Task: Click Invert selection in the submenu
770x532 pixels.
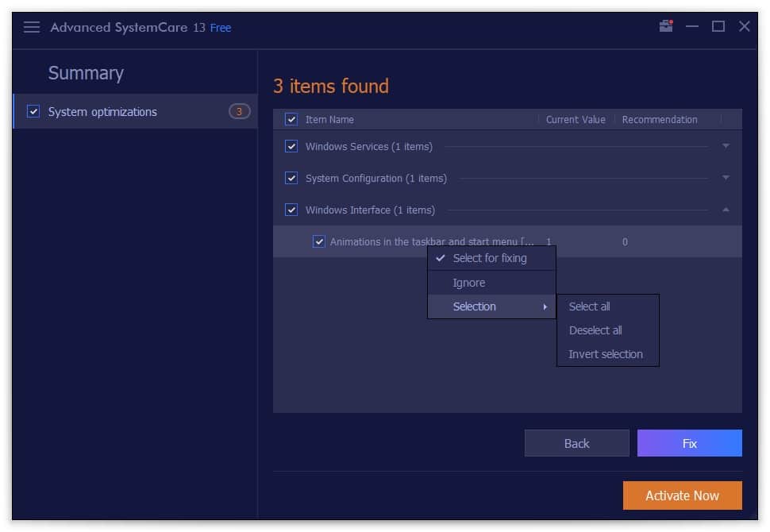Action: (x=608, y=354)
